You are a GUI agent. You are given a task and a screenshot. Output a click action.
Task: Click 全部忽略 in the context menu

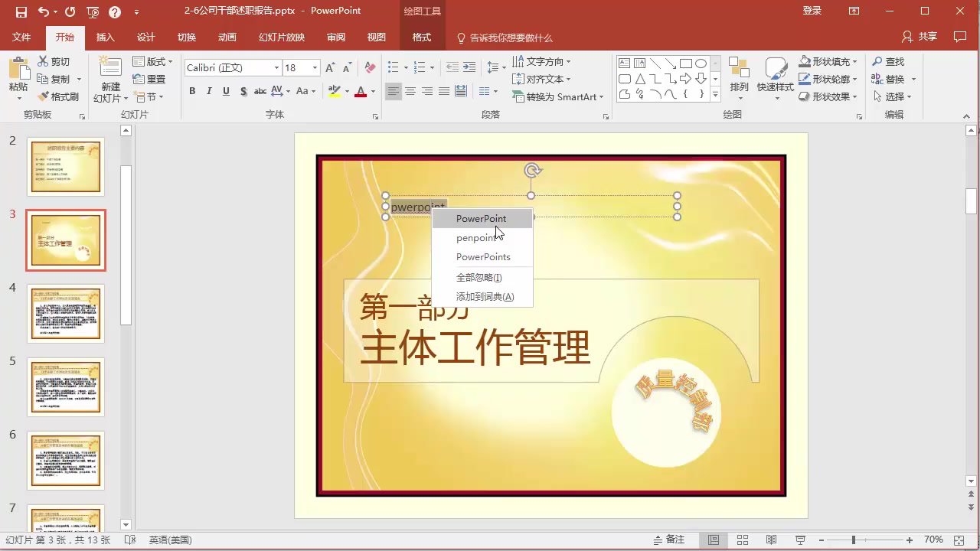[x=479, y=277]
